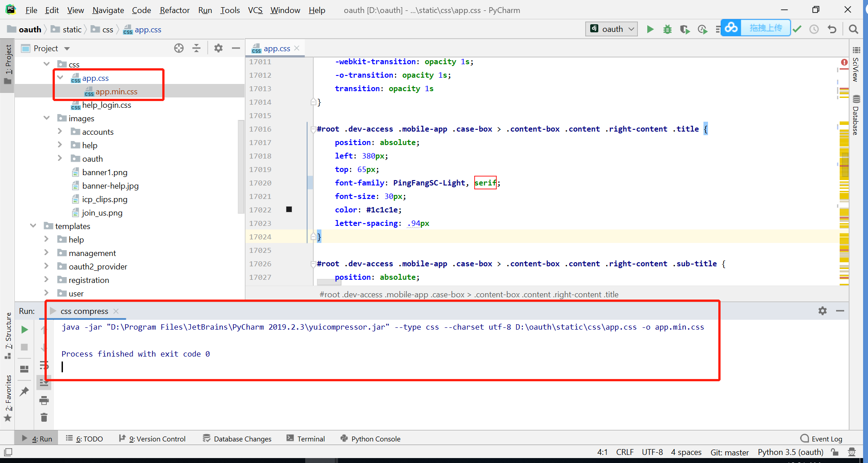
Task: Restore layout in Run panel
Action: [x=24, y=369]
